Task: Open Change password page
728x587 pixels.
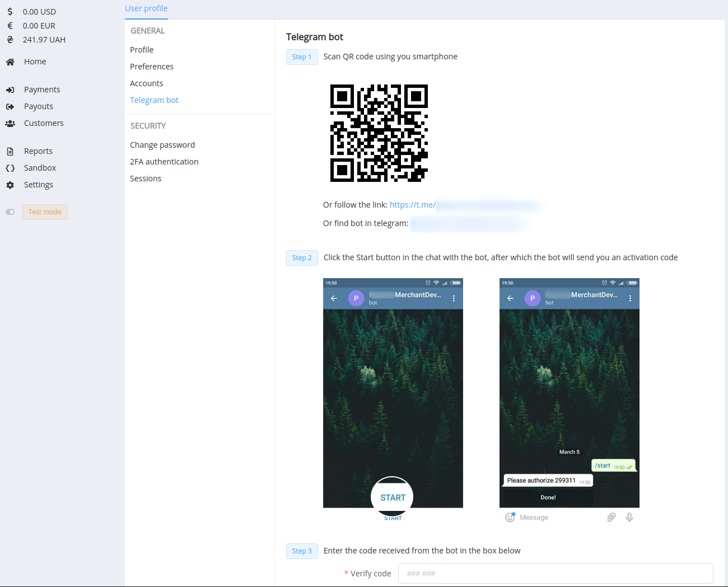Action: tap(162, 145)
